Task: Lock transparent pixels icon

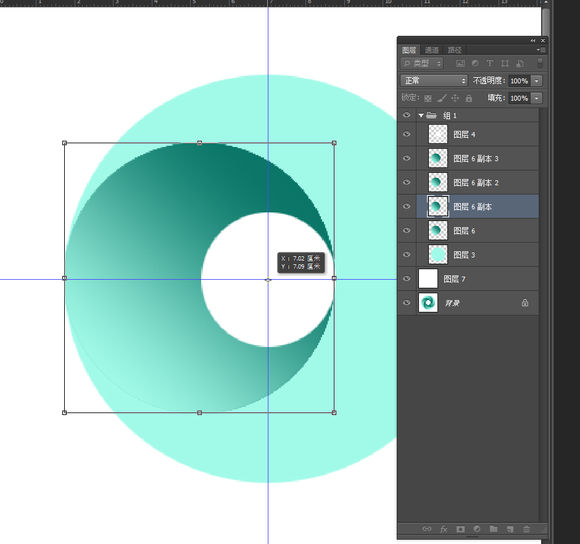Action: pos(428,98)
